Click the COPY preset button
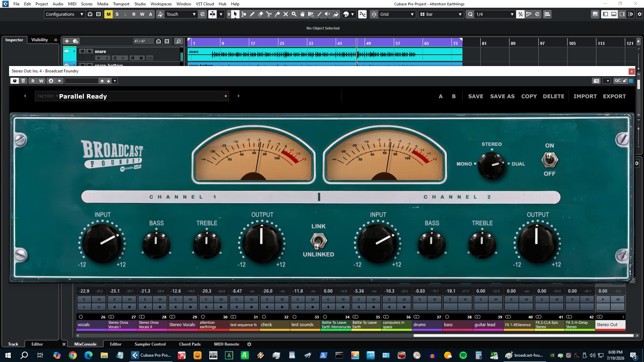 tap(529, 96)
